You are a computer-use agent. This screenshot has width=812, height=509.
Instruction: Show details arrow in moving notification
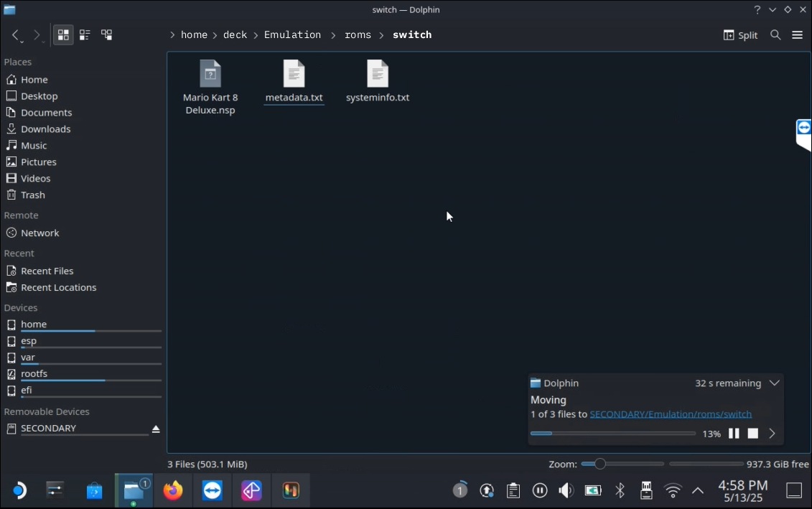point(772,434)
